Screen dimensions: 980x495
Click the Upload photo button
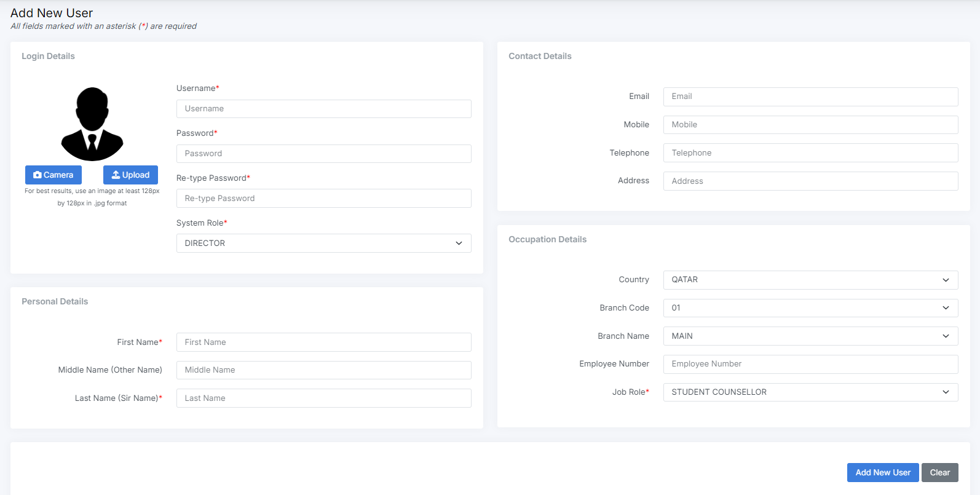tap(130, 175)
